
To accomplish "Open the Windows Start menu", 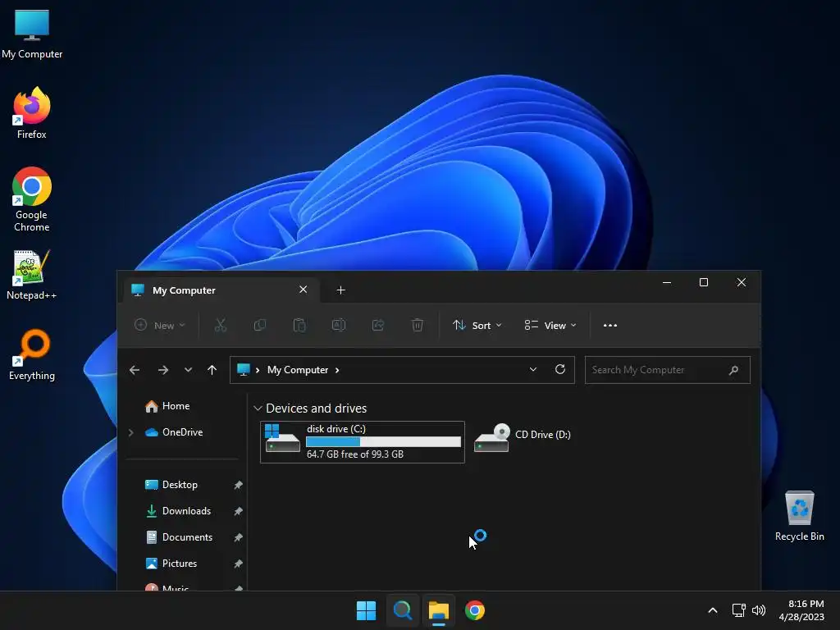I will (367, 610).
